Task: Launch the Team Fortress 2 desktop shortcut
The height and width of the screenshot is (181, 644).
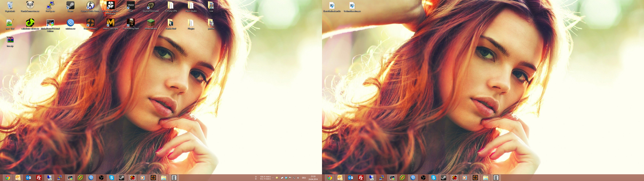Action: pyautogui.click(x=91, y=23)
